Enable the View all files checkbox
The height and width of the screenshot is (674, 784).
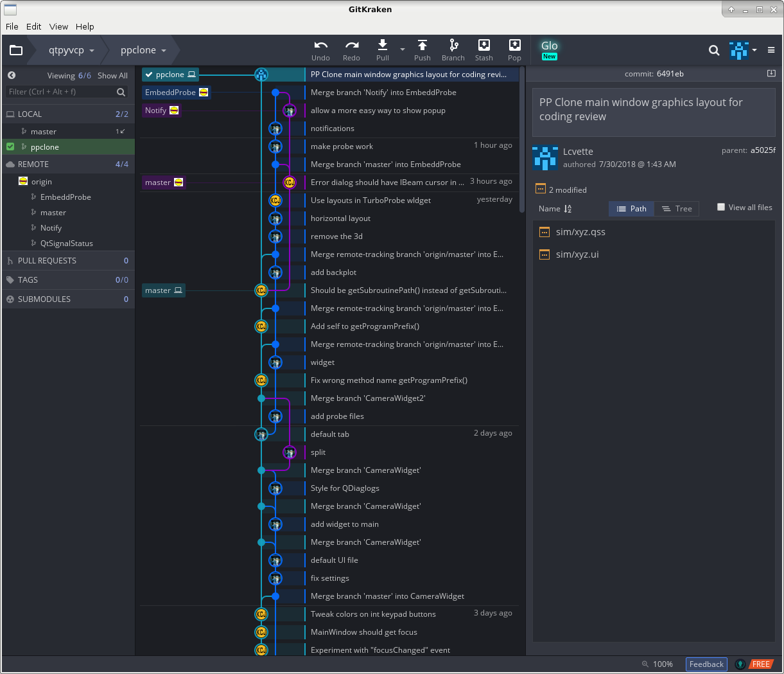click(x=721, y=207)
